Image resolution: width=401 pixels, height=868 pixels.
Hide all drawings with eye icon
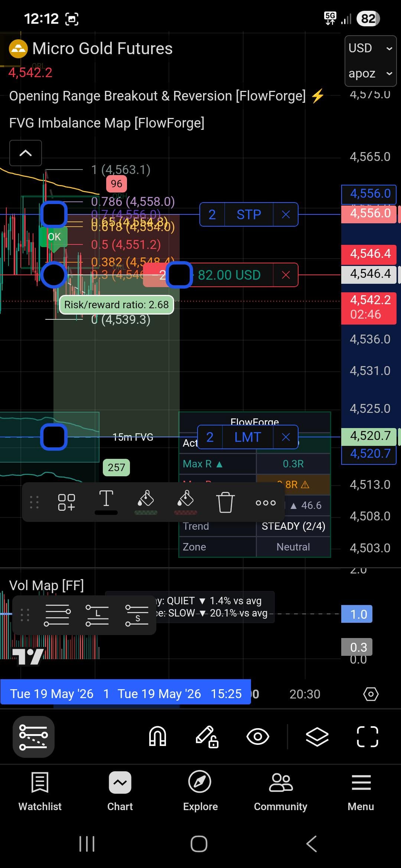[x=258, y=736]
